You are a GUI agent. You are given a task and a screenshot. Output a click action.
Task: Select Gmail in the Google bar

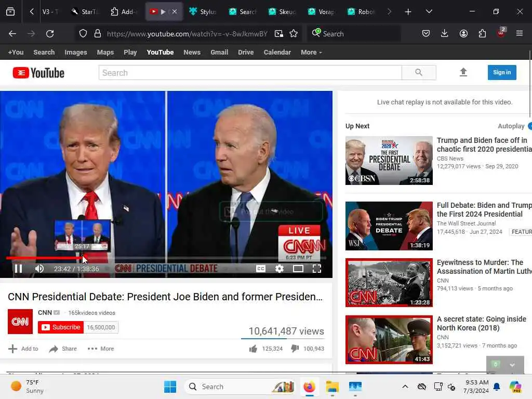(219, 52)
